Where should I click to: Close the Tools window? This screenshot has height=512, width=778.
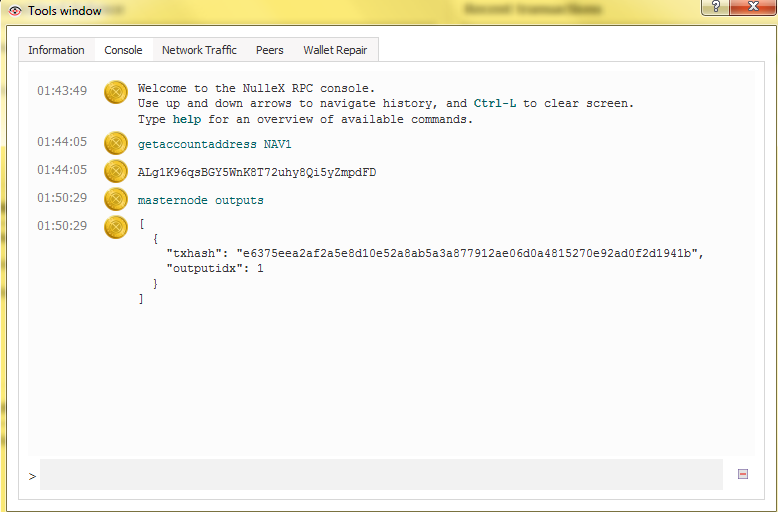point(753,7)
